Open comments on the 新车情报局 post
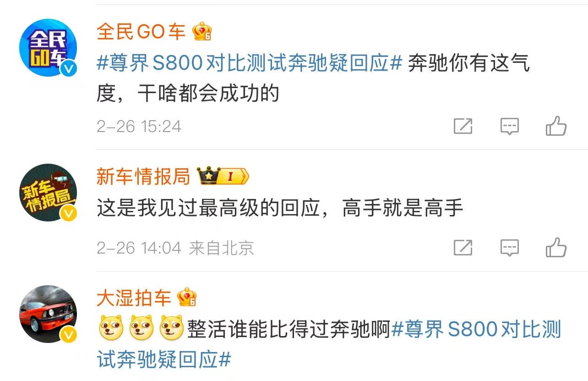The height and width of the screenshot is (381, 588). pos(509,248)
